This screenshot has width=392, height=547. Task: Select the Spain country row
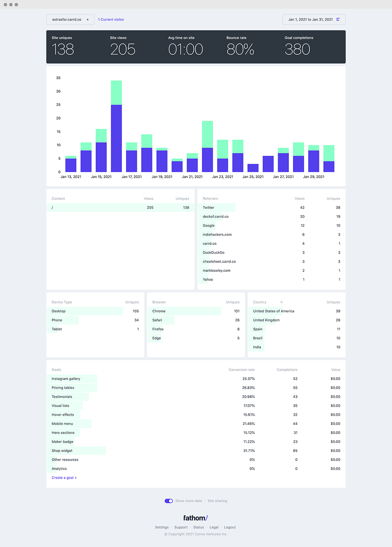(297, 329)
